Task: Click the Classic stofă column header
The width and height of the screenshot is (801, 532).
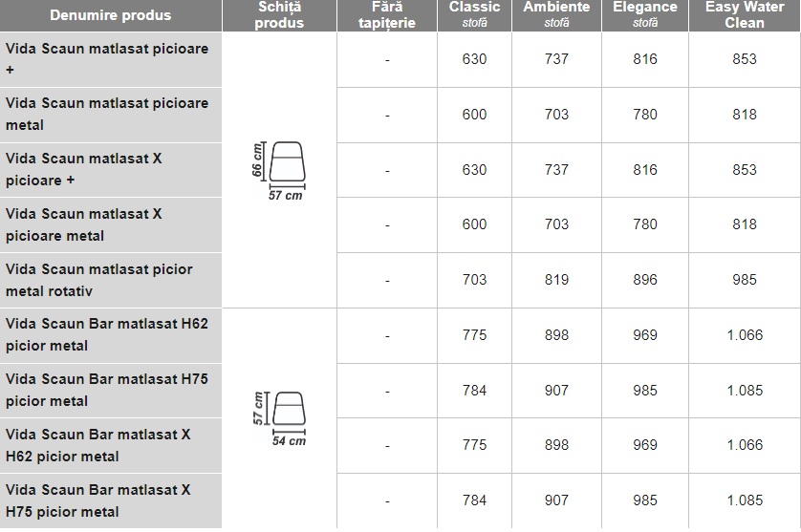Action: click(474, 15)
